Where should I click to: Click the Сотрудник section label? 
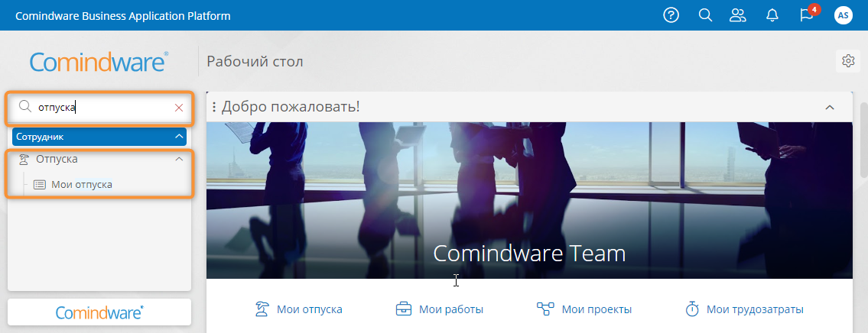40,136
